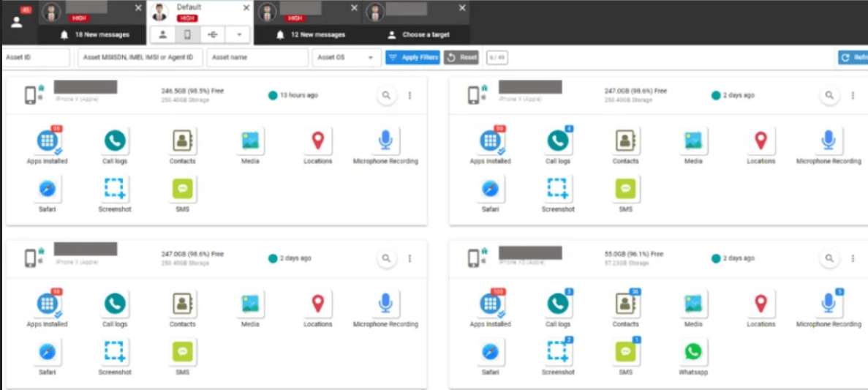
Task: Toggle the person view button under Default tab
Action: click(x=162, y=34)
